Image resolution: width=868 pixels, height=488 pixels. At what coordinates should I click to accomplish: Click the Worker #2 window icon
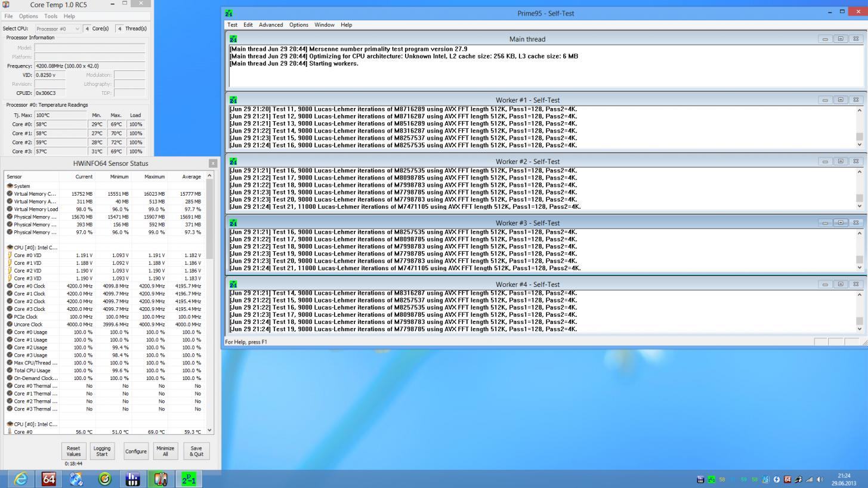233,162
